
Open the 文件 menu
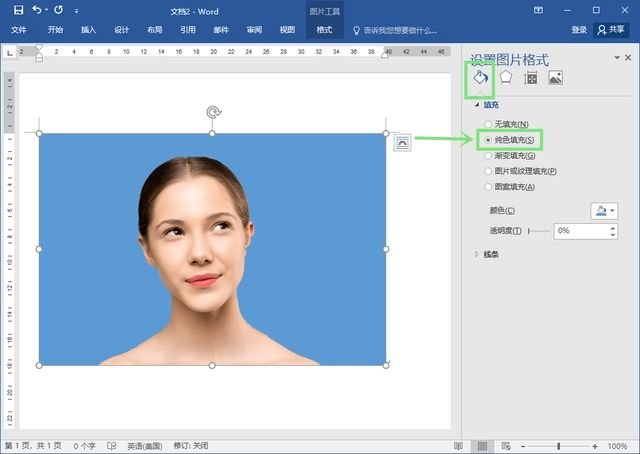19,30
